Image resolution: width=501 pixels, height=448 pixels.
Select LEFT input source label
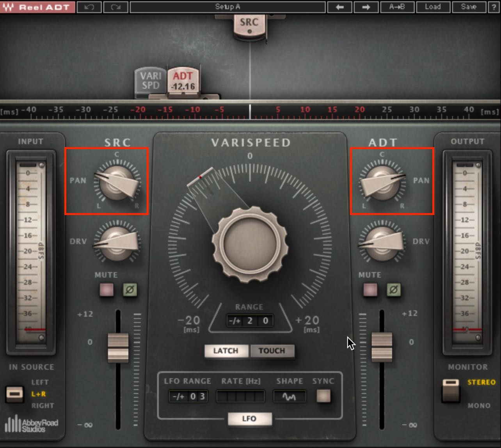click(40, 382)
